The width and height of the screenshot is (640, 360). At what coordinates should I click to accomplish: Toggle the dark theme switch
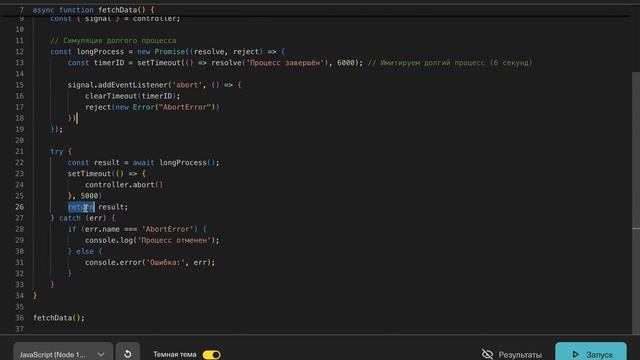(211, 355)
